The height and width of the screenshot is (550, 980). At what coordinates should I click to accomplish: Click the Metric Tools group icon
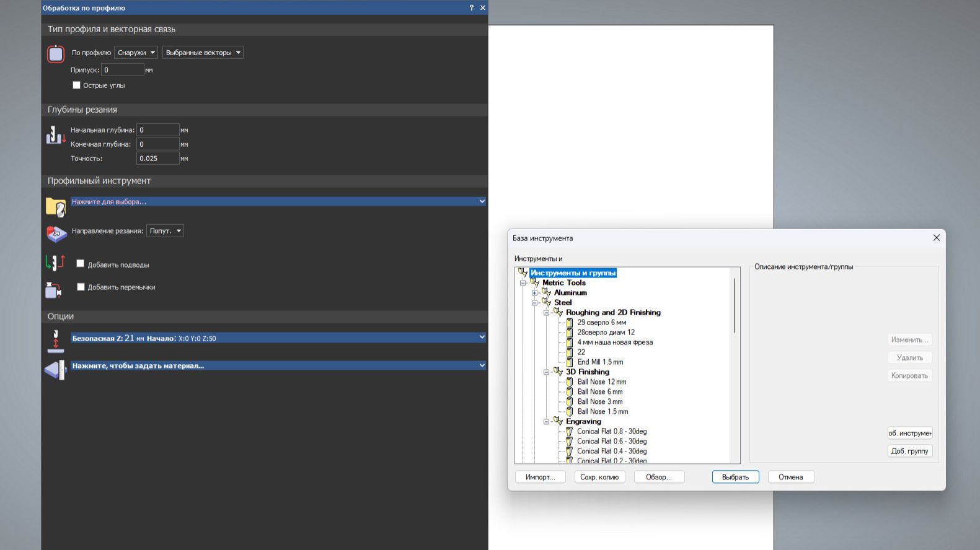[535, 282]
